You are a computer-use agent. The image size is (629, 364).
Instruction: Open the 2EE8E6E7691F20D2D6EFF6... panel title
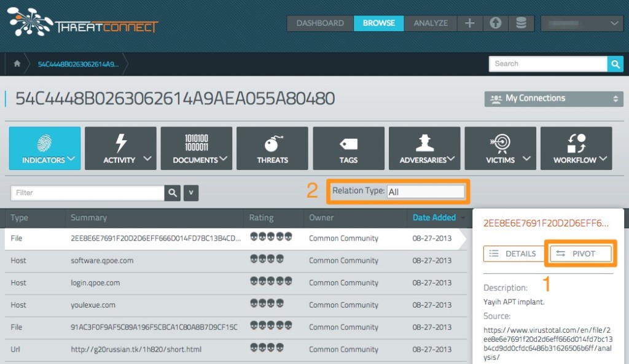[546, 223]
